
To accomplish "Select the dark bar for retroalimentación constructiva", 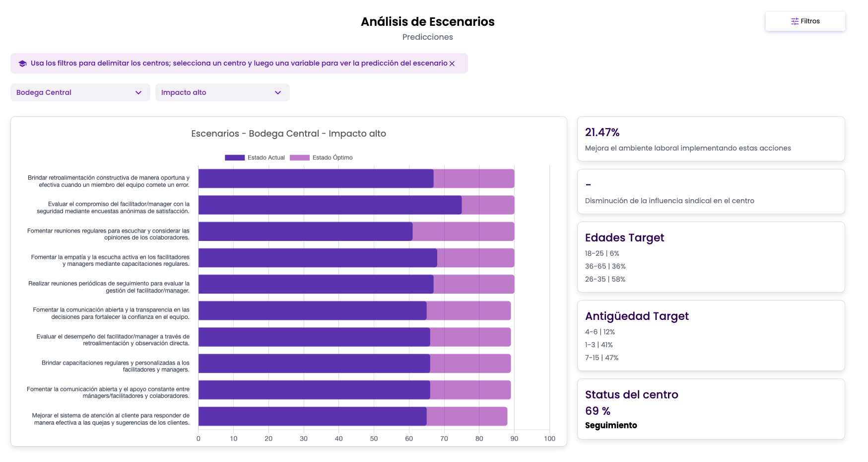I will 316,178.
